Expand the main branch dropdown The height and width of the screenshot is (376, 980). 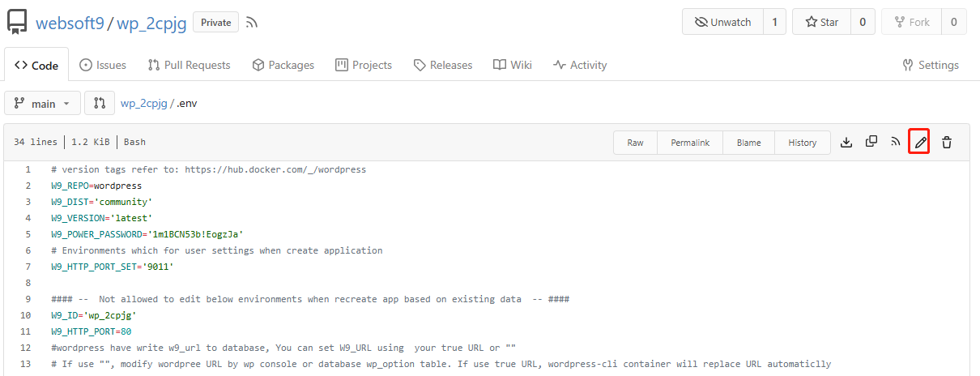pos(43,104)
